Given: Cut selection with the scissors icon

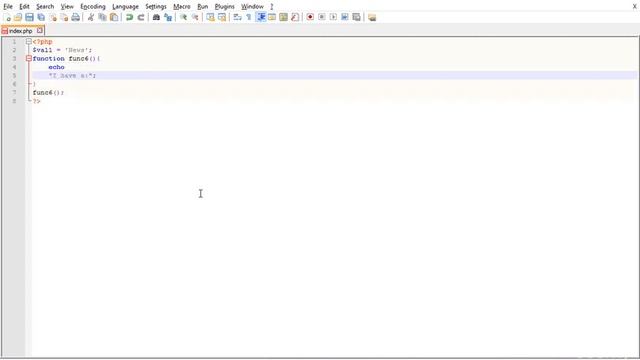Looking at the screenshot, I should [x=91, y=17].
